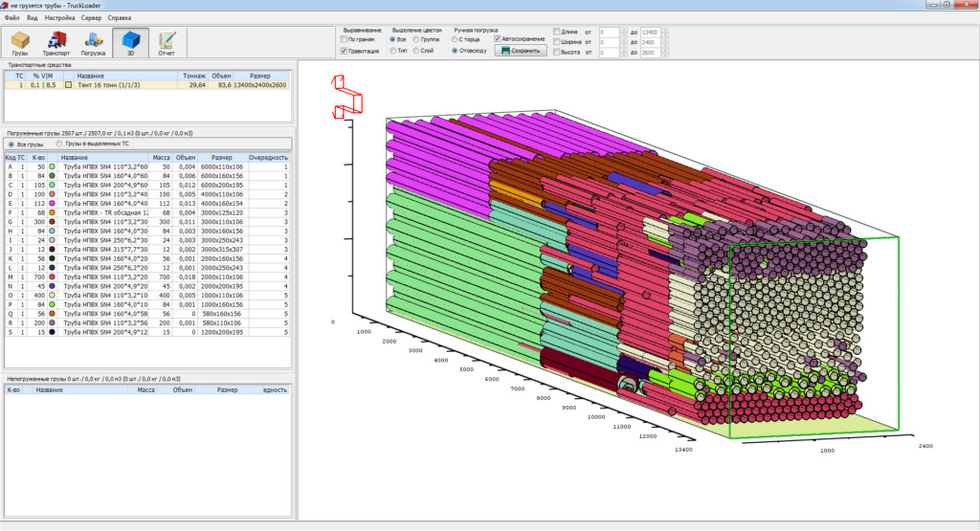The image size is (980, 531).
Task: Choose the С торца manual loading option
Action: (x=455, y=39)
